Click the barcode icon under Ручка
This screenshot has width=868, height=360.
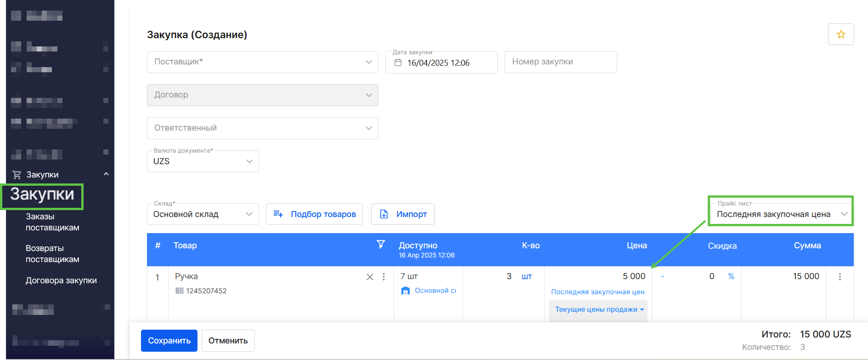pos(180,291)
